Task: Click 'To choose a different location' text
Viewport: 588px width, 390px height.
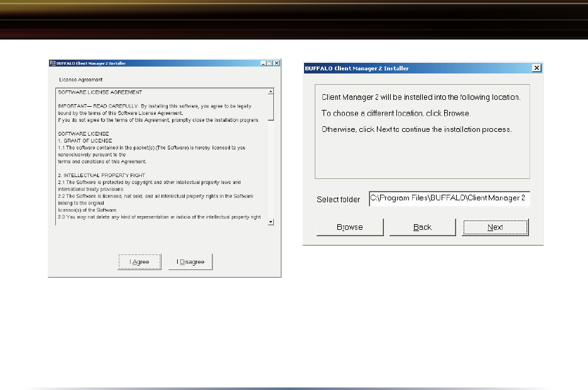Action: click(x=396, y=113)
